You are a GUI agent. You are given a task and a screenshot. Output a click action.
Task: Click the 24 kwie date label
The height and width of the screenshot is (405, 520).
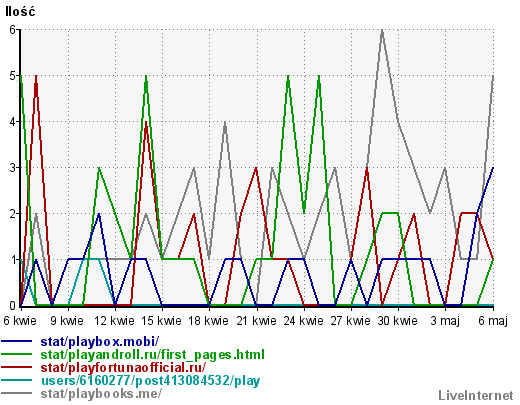[303, 321]
